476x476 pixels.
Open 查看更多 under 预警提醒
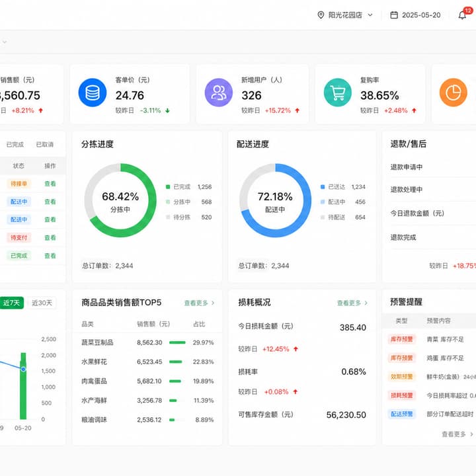pos(457,434)
